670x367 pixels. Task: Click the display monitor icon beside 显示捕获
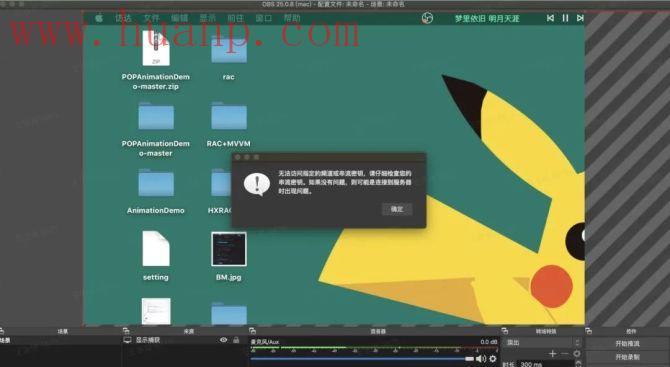(127, 340)
